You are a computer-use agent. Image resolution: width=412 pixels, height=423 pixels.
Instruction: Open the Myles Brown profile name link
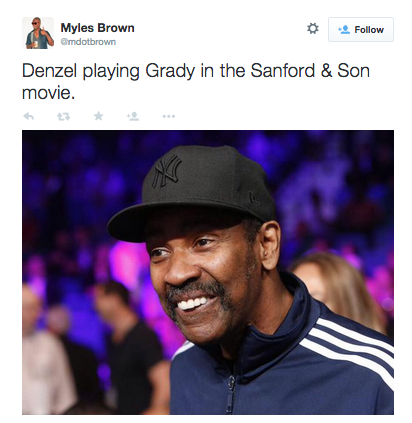(x=97, y=28)
